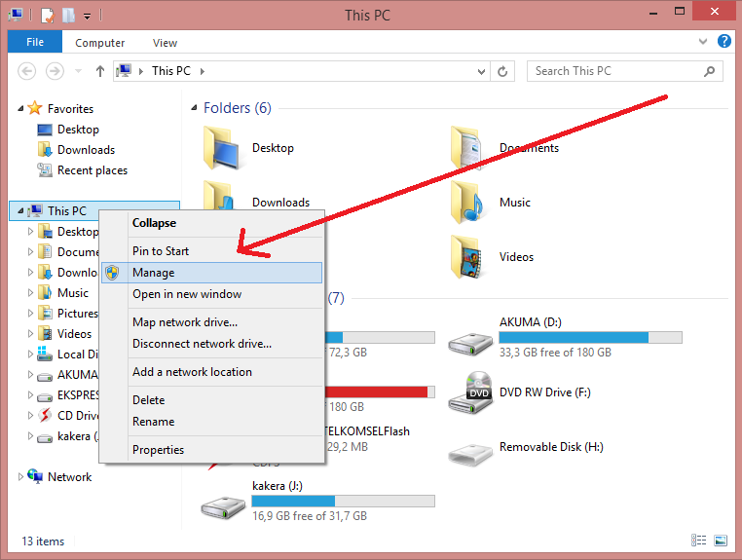Collapse the Favorites tree node
Image resolution: width=742 pixels, height=560 pixels.
pos(20,108)
